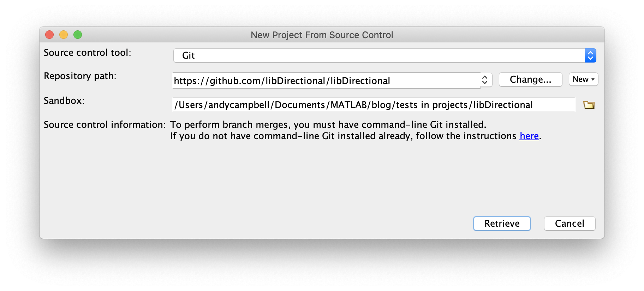644x291 pixels.
Task: Click blue arrows on source control selector
Action: click(x=590, y=55)
